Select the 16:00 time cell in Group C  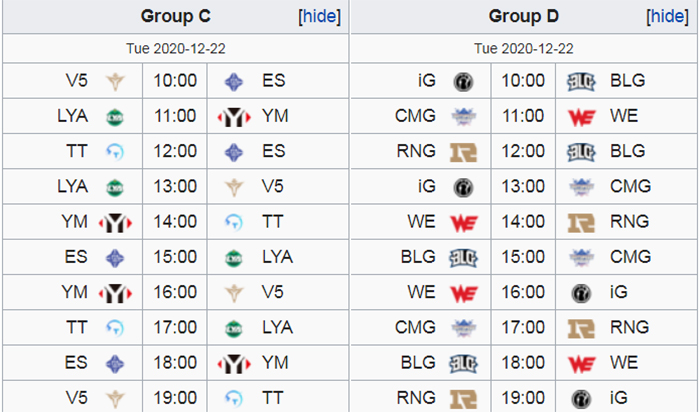[x=175, y=292]
